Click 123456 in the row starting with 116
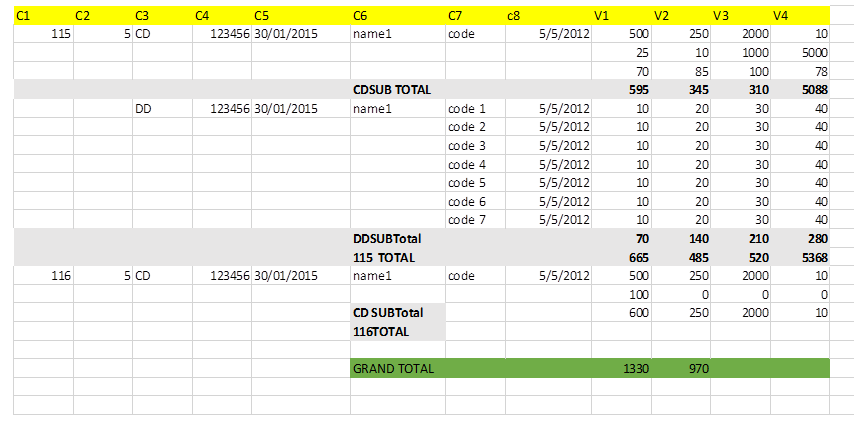 click(x=222, y=276)
